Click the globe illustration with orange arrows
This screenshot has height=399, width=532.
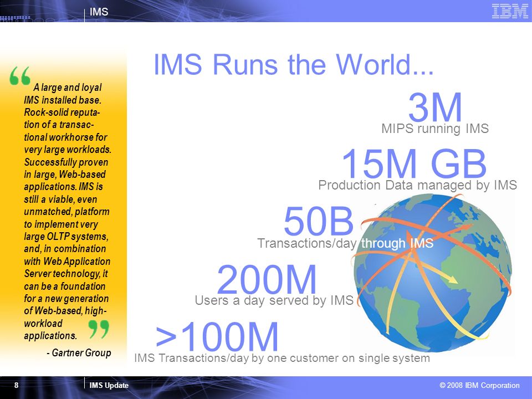433,273
